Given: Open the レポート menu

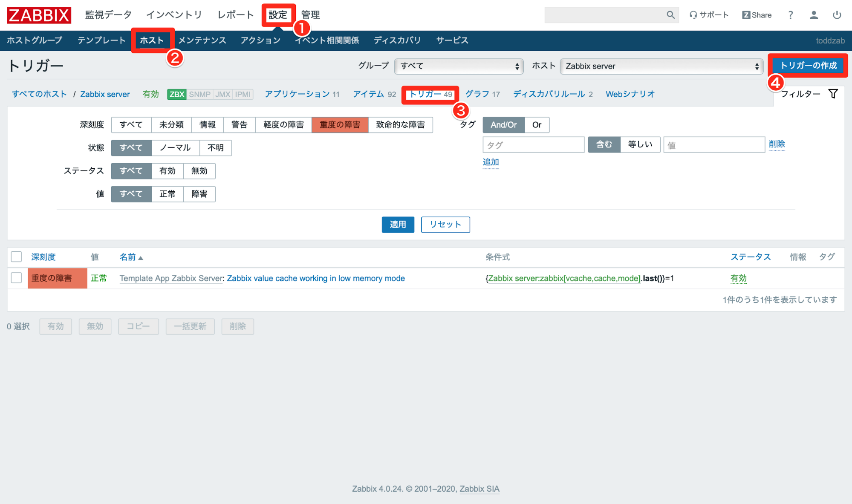Looking at the screenshot, I should tap(235, 15).
